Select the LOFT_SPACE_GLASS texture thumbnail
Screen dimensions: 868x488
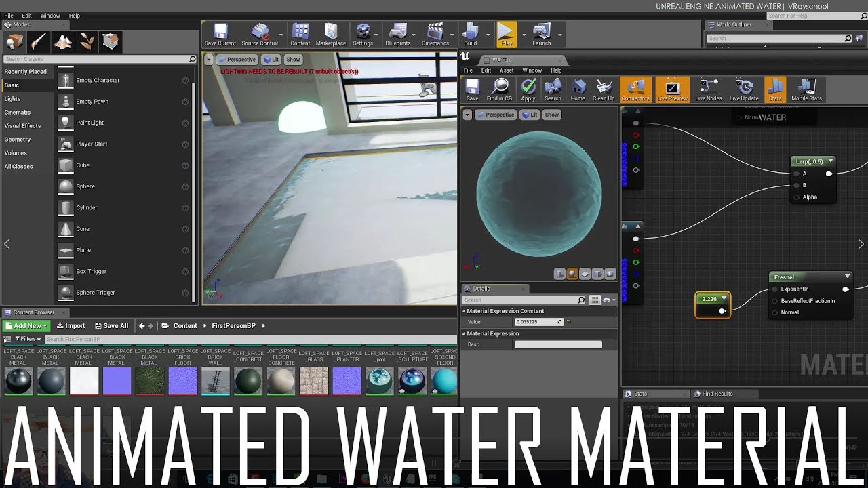(x=314, y=381)
